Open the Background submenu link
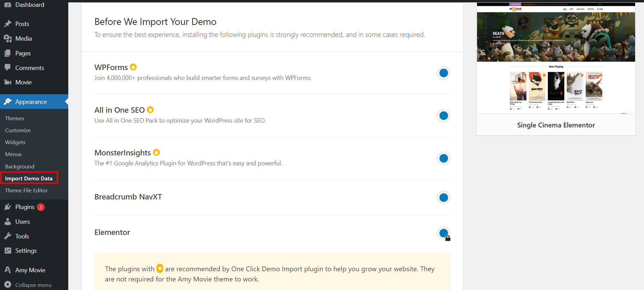The width and height of the screenshot is (644, 290). click(20, 166)
